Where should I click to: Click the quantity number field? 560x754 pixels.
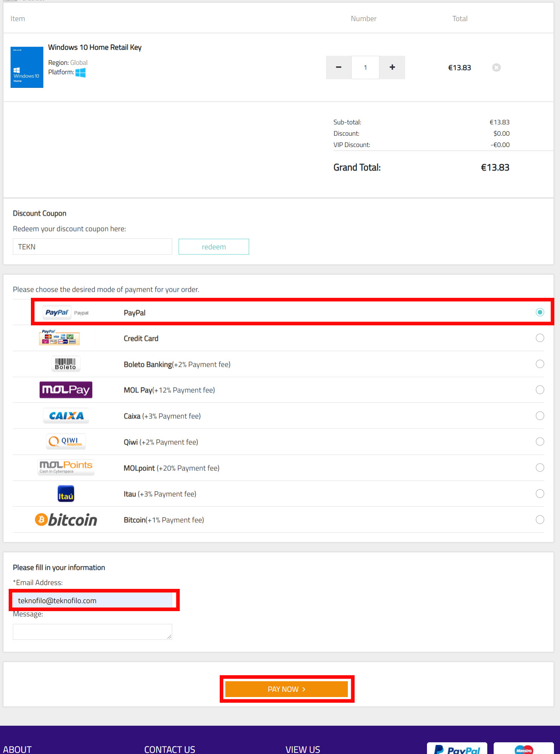(365, 67)
